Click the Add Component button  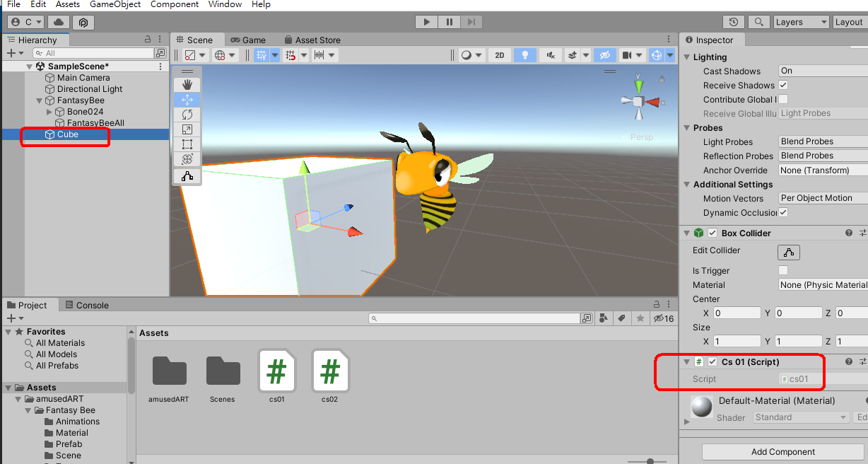pyautogui.click(x=783, y=452)
